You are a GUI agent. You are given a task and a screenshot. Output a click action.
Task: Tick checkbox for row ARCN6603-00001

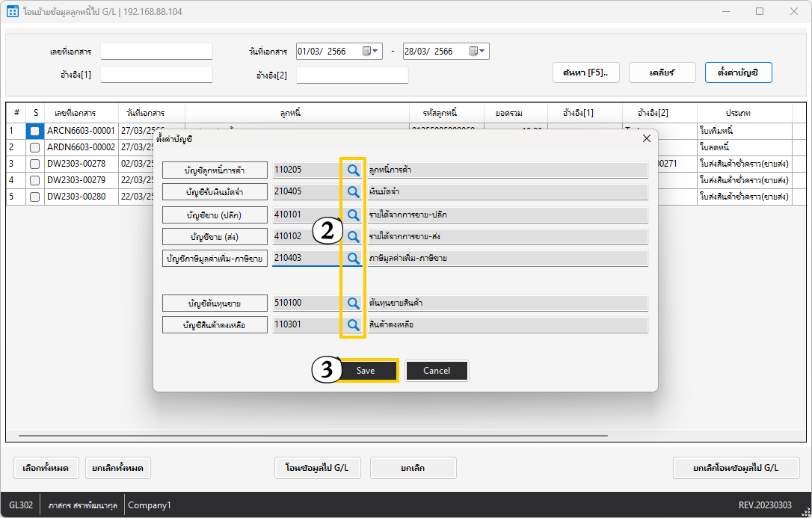(34, 131)
